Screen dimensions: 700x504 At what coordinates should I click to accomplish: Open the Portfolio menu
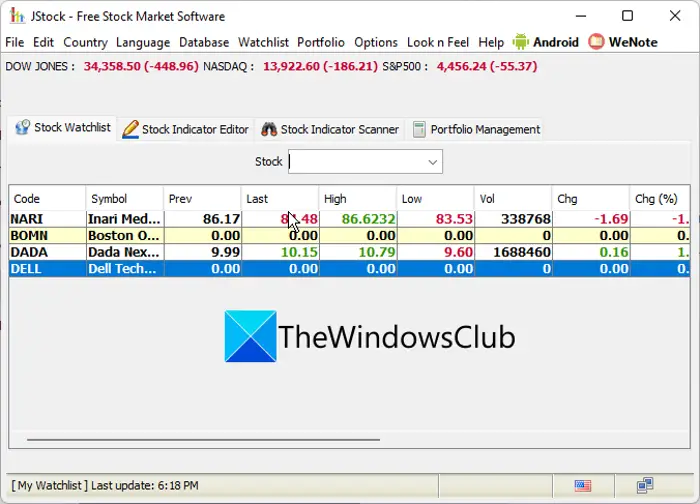click(x=321, y=42)
